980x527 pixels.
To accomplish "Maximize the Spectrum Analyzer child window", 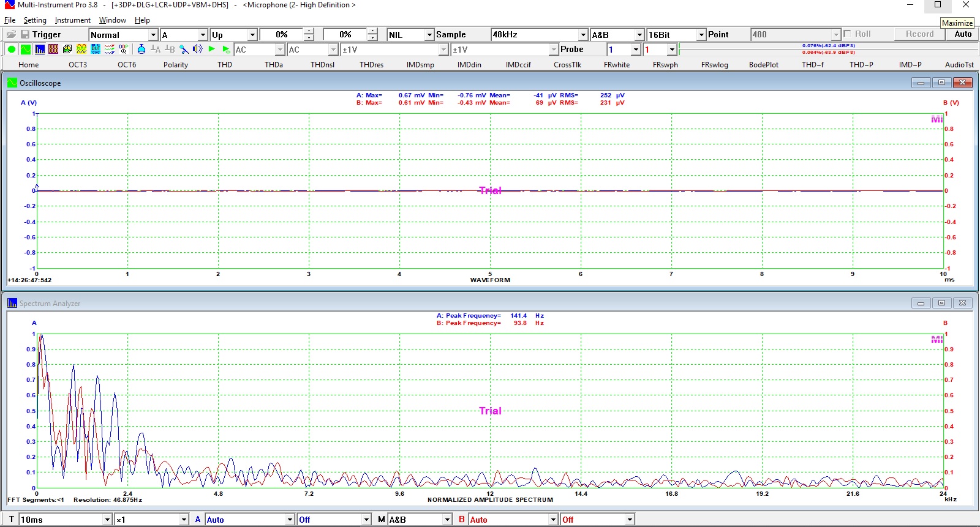I will 941,303.
